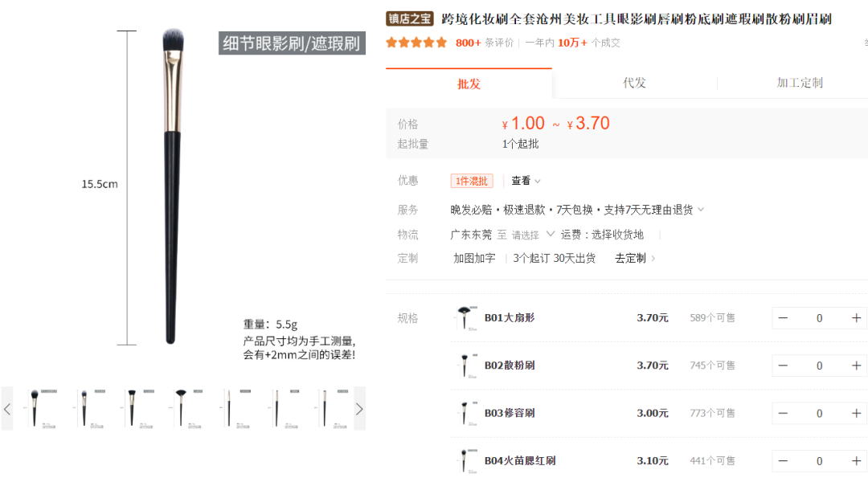Image resolution: width=868 pixels, height=478 pixels.
Task: Select the 批发 tab
Action: (x=469, y=84)
